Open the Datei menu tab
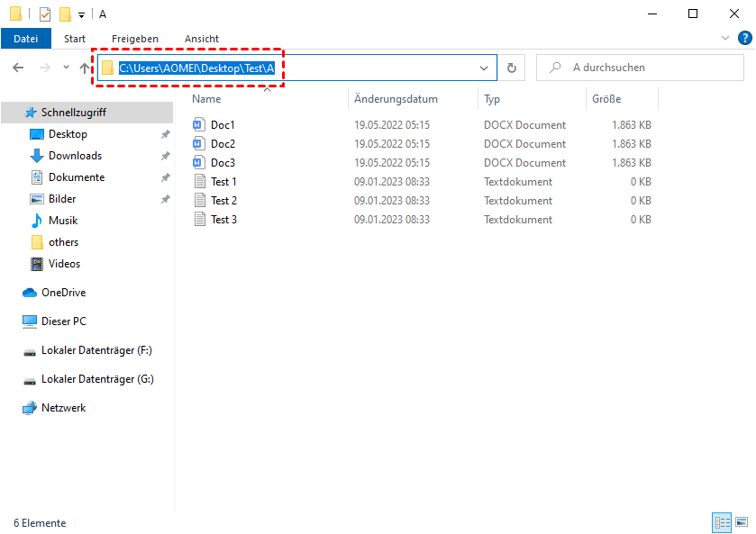 (26, 39)
